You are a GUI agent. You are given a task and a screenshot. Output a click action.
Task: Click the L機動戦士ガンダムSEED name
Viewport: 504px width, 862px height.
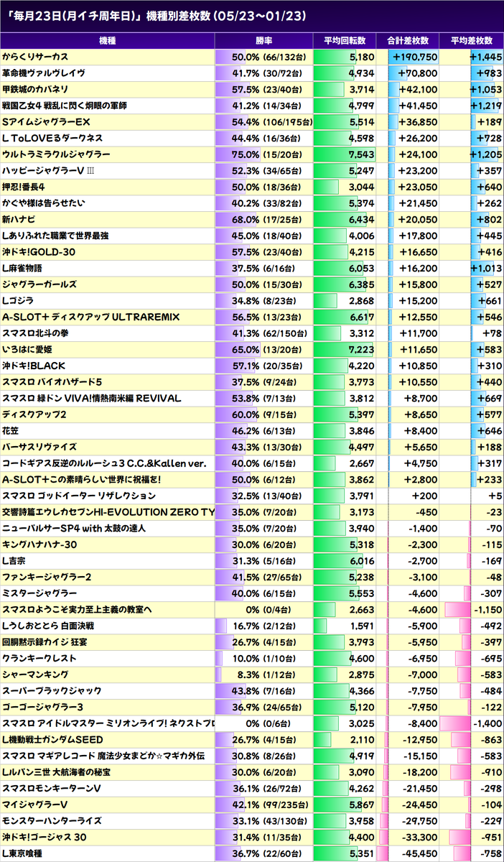pyautogui.click(x=52, y=741)
